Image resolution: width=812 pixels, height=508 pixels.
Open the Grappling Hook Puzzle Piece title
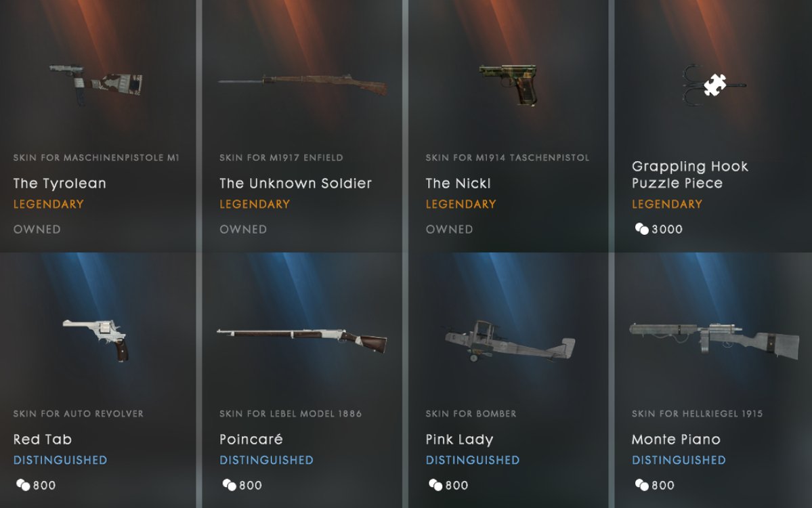[x=690, y=175]
